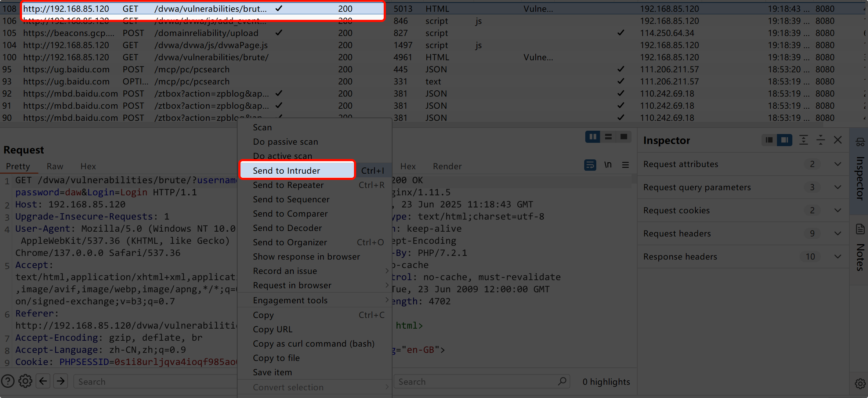868x398 pixels.
Task: Collapse all Inspector sections icon
Action: coord(821,140)
